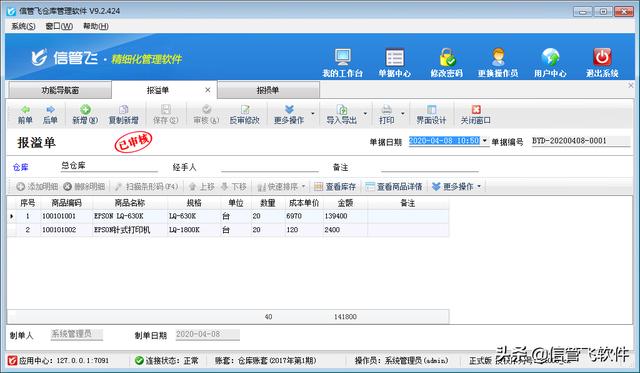Click the 商品名称 column header
The height and width of the screenshot is (373, 640).
(130, 203)
